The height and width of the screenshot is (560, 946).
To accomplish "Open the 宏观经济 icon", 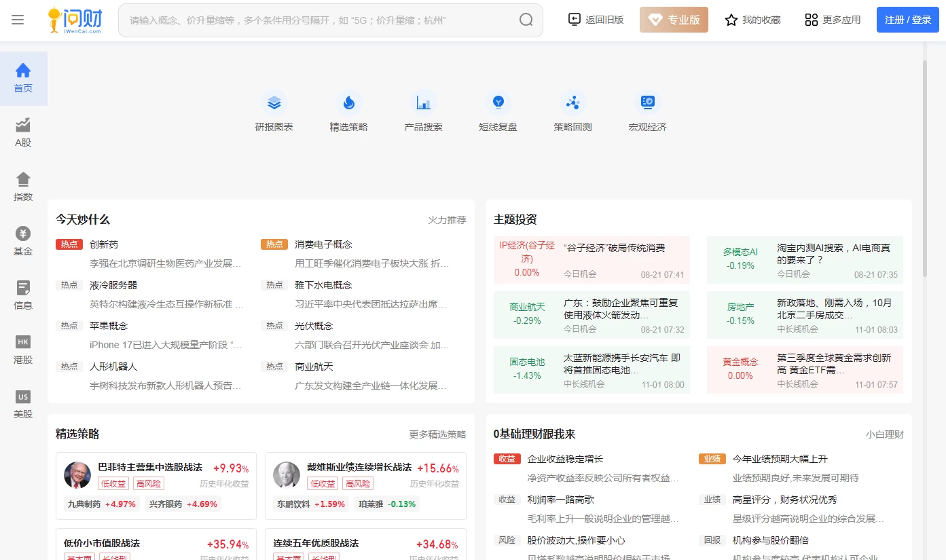I will click(x=647, y=103).
